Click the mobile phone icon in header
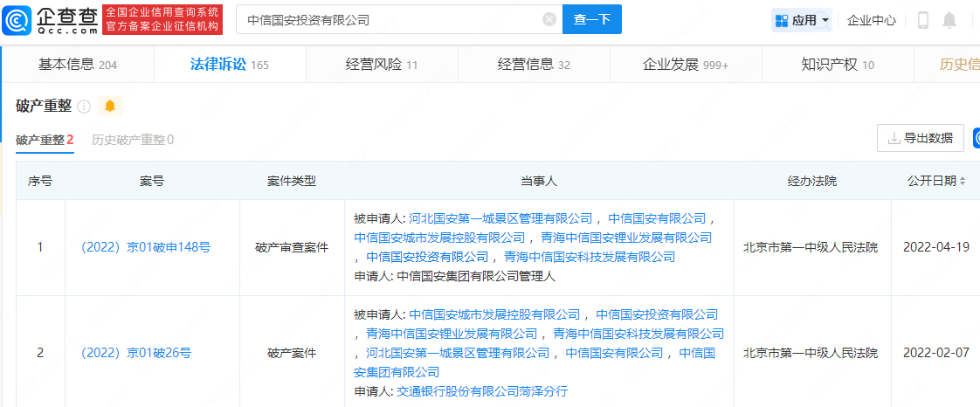 [x=922, y=20]
